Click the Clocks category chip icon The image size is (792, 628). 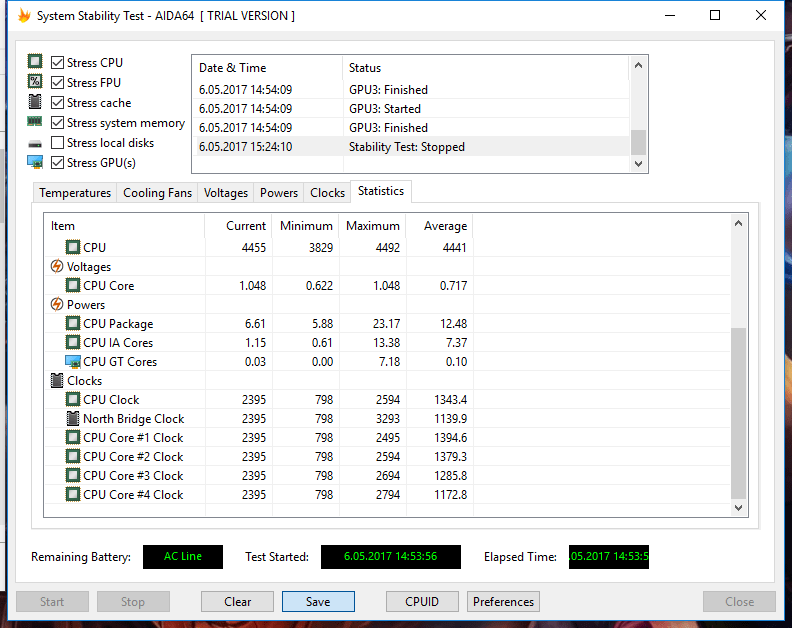tap(57, 380)
